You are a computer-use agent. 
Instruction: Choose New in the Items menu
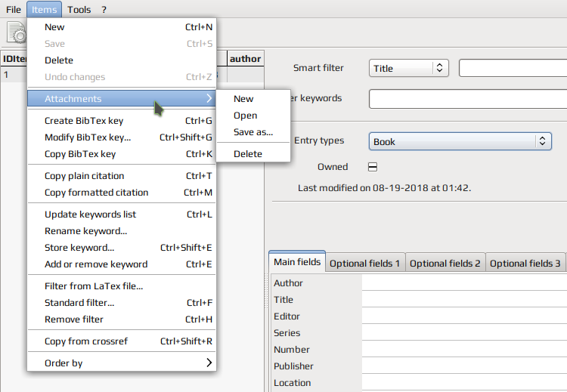pos(122,27)
